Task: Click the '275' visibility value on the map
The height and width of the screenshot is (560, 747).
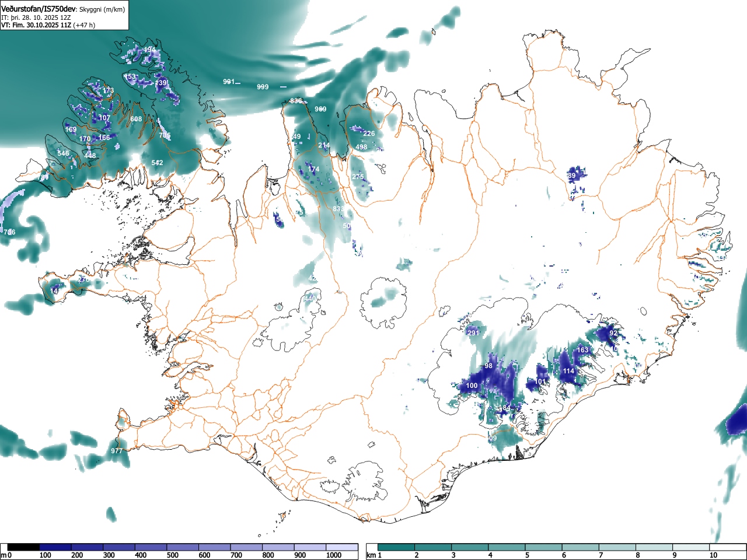Action: click(358, 177)
